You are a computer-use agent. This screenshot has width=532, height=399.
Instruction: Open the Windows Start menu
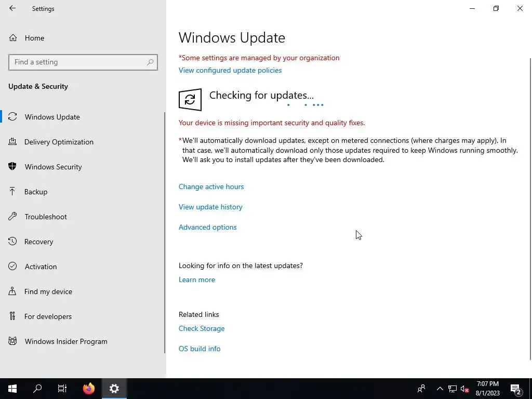tap(12, 389)
